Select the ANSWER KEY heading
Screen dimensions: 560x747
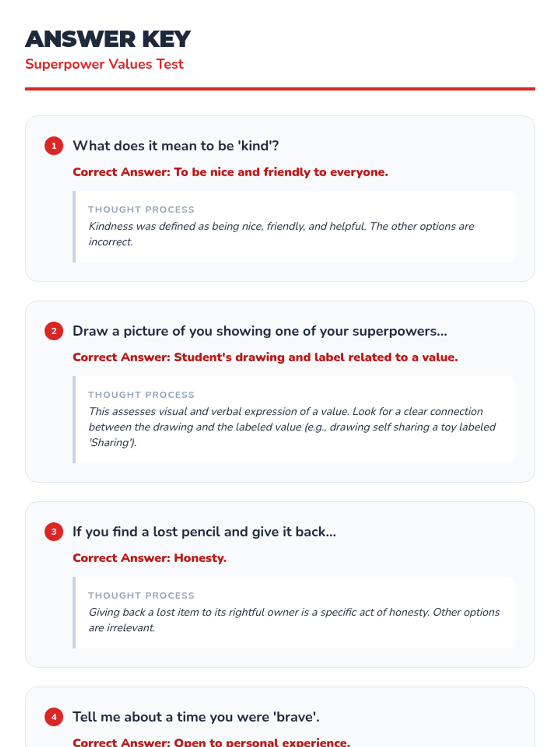108,39
